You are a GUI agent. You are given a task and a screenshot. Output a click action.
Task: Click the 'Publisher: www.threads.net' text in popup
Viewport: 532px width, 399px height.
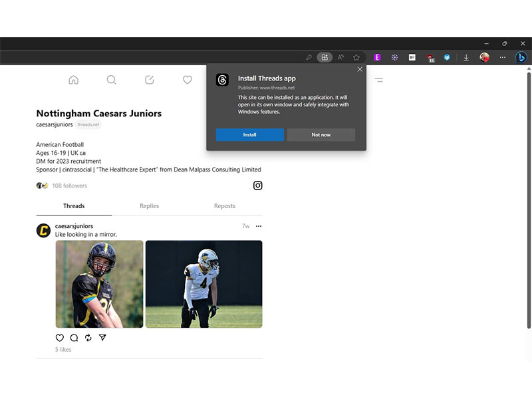click(267, 88)
